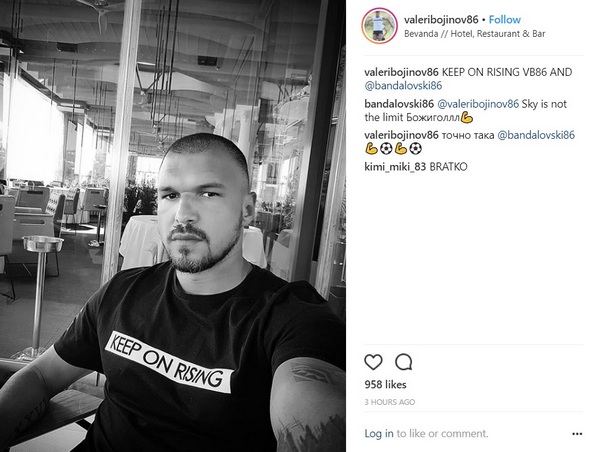Click the black-and-white selfie photo

pyautogui.click(x=173, y=226)
